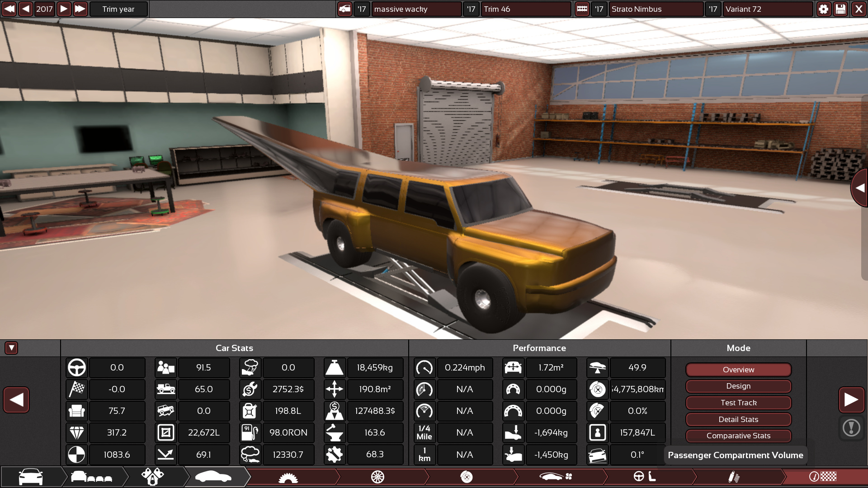This screenshot has width=868, height=488.
Task: Click the massive wacky model name field
Action: pos(416,9)
